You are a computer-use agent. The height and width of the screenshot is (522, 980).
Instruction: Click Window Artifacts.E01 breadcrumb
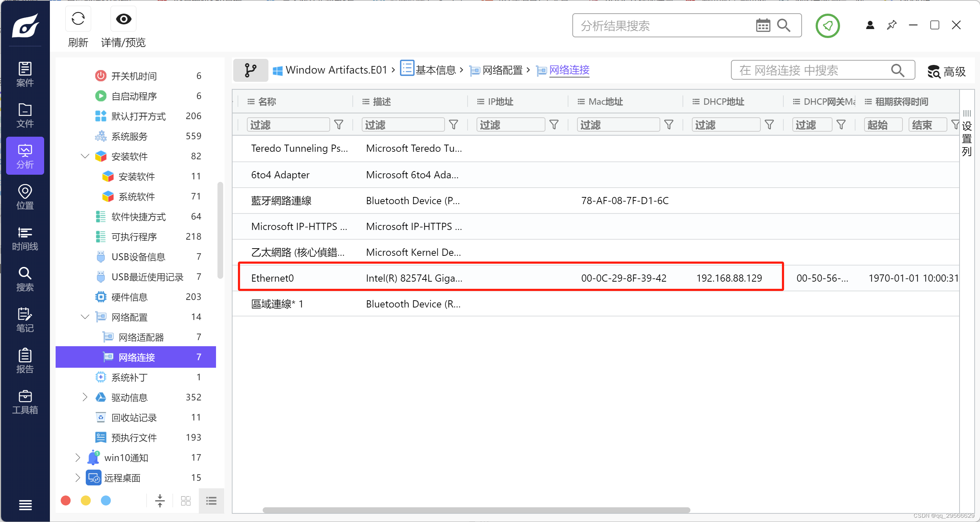[330, 70]
